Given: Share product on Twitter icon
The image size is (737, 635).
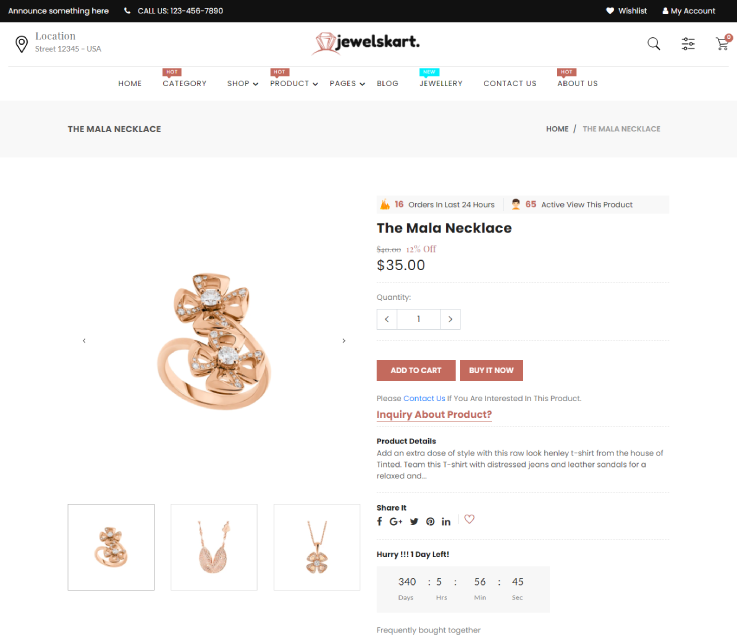Looking at the screenshot, I should [x=414, y=521].
